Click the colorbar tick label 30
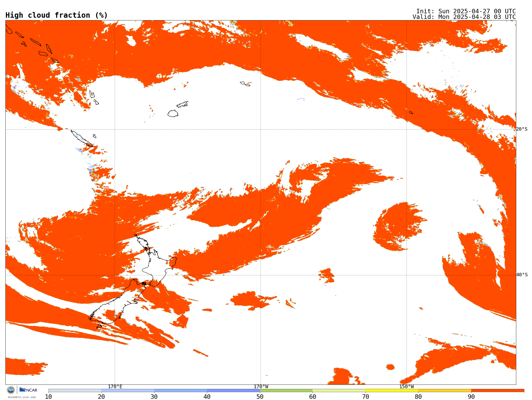 pos(154,397)
